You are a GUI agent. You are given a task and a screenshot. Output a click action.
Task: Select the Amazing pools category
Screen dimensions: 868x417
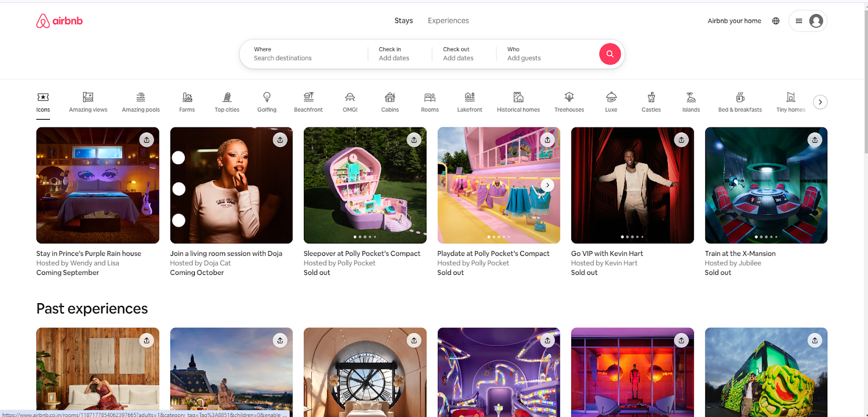point(141,102)
